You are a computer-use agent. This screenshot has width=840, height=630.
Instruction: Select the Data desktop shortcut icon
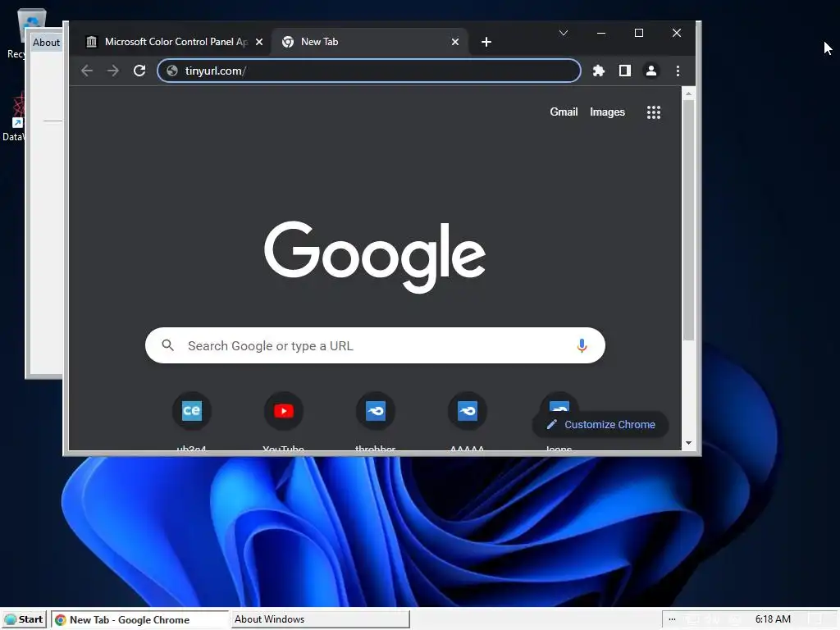coord(15,116)
